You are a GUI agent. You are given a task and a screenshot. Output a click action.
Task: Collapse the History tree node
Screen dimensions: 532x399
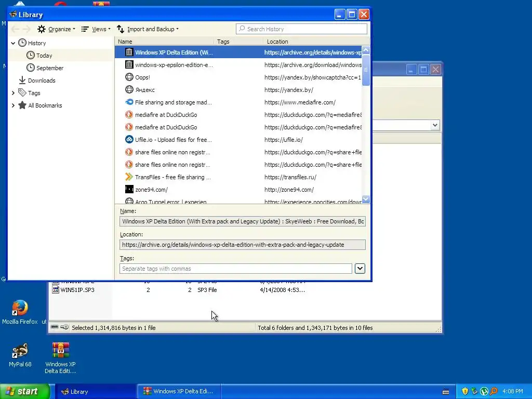(13, 43)
